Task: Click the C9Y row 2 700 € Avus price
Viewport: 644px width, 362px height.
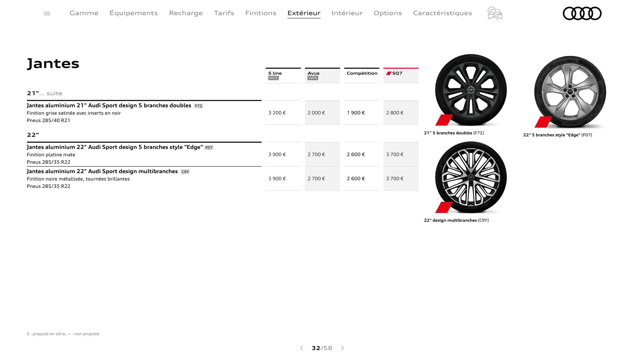Action: [316, 179]
